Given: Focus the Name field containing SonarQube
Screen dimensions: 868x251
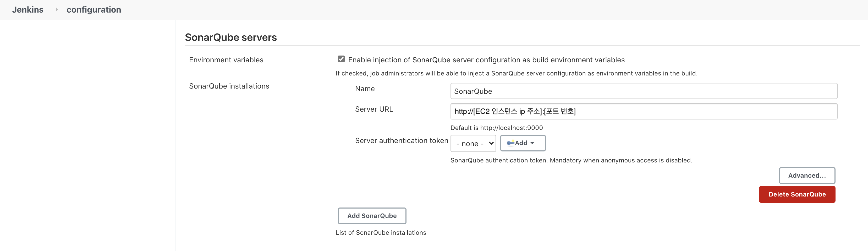Looking at the screenshot, I should [643, 91].
